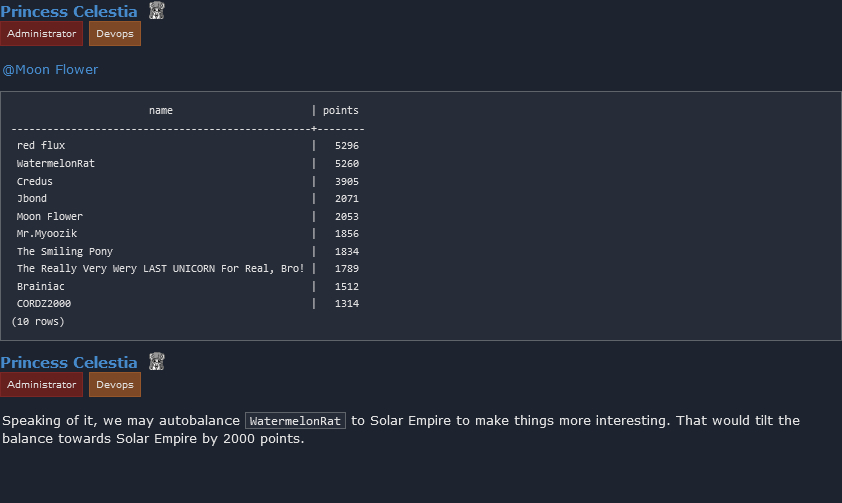Click the points column header

point(340,111)
